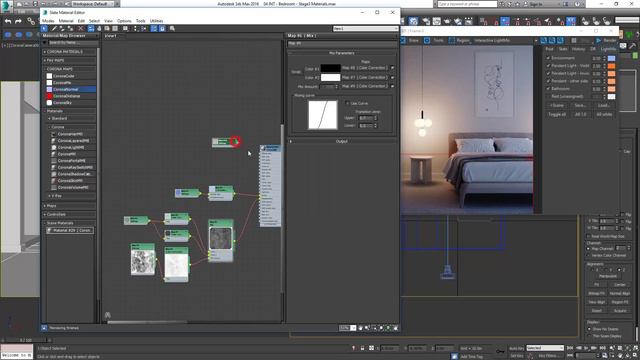Click the Undo arrow in main toolbar
The image size is (640, 360).
(8, 21)
